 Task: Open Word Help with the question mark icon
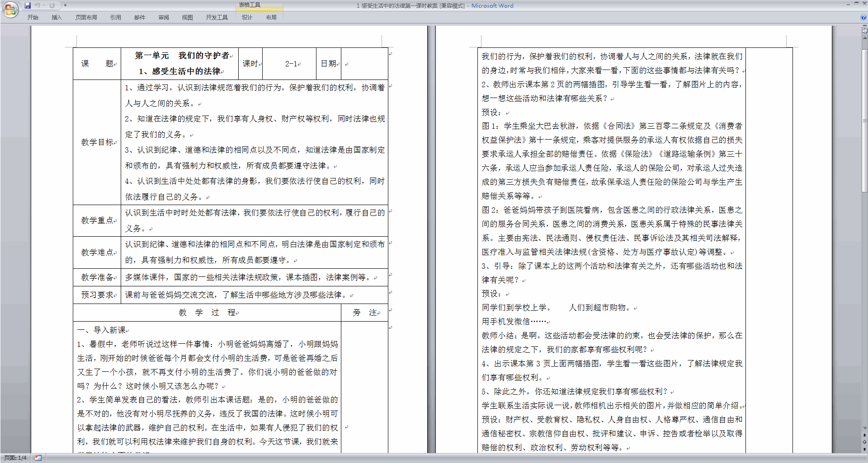tap(863, 17)
